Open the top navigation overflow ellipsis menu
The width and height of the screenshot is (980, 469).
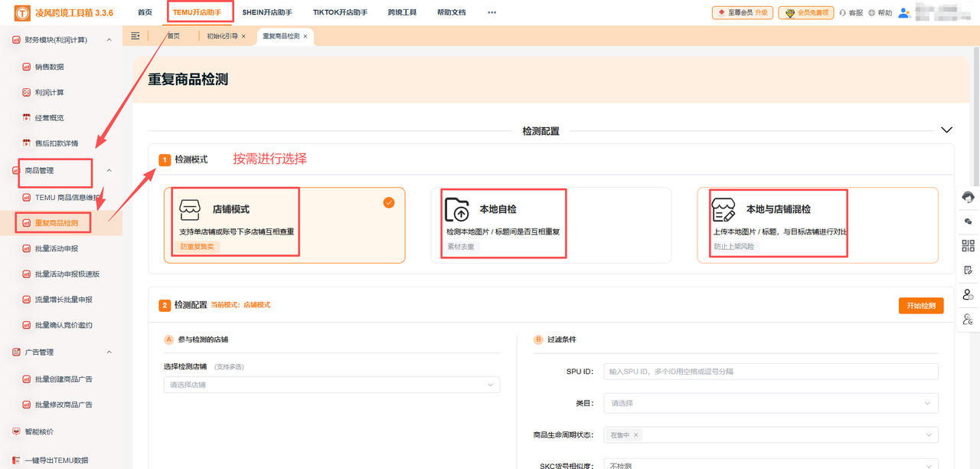point(492,12)
